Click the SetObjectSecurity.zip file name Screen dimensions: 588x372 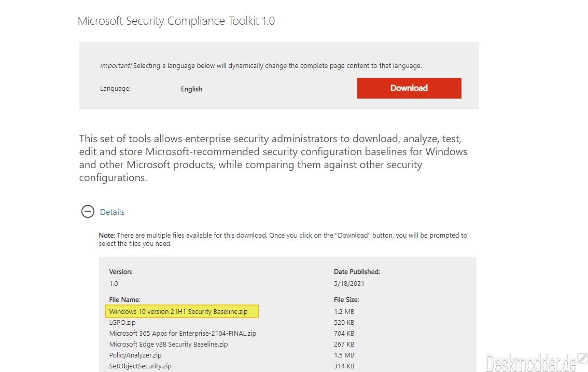point(140,366)
